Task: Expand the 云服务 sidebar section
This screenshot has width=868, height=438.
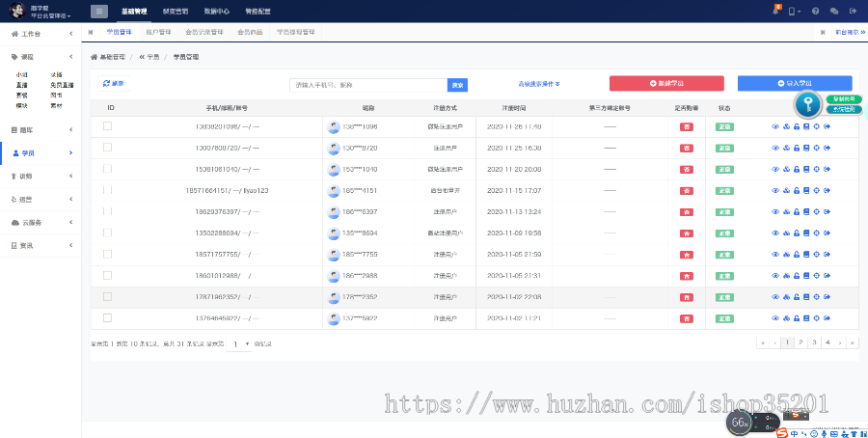Action: 41,223
